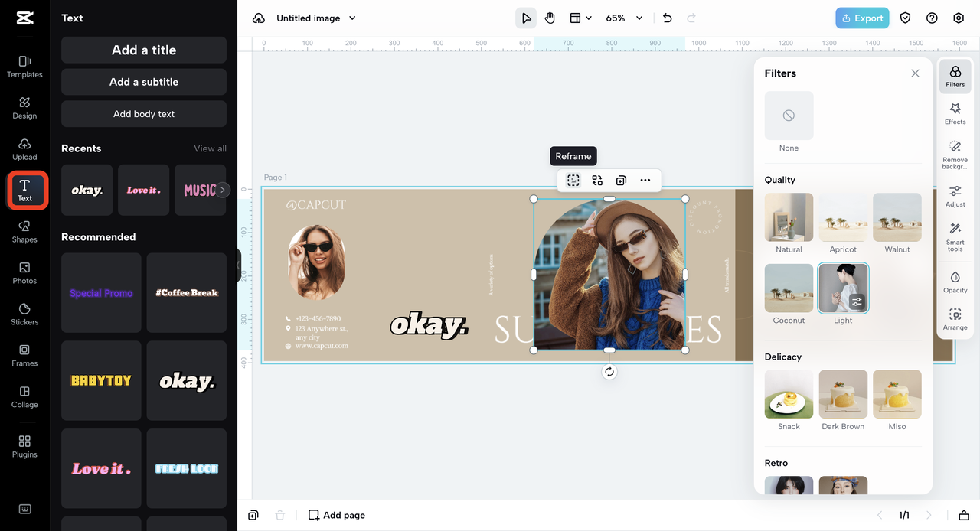Click the cloud save status icon
The width and height of the screenshot is (980, 531).
tap(259, 18)
